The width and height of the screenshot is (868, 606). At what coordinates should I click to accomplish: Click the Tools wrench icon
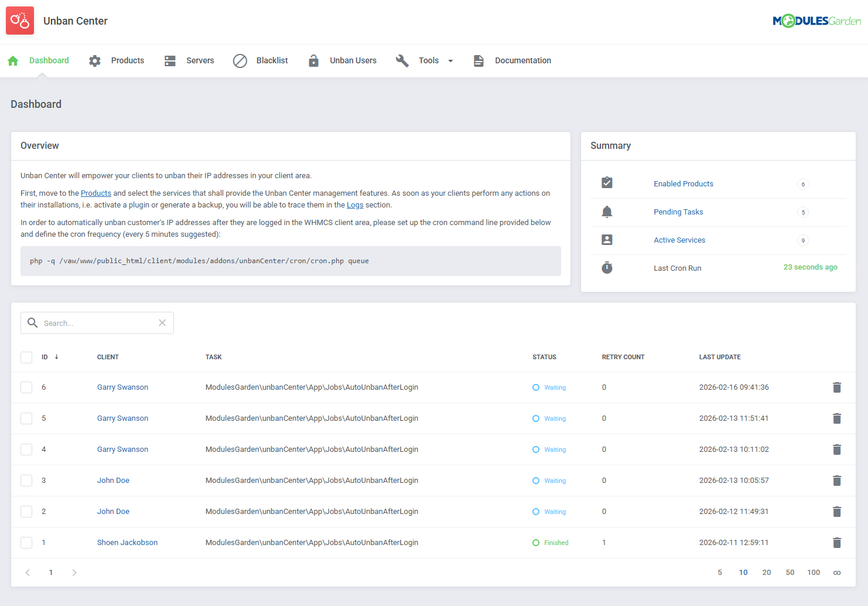click(x=402, y=61)
